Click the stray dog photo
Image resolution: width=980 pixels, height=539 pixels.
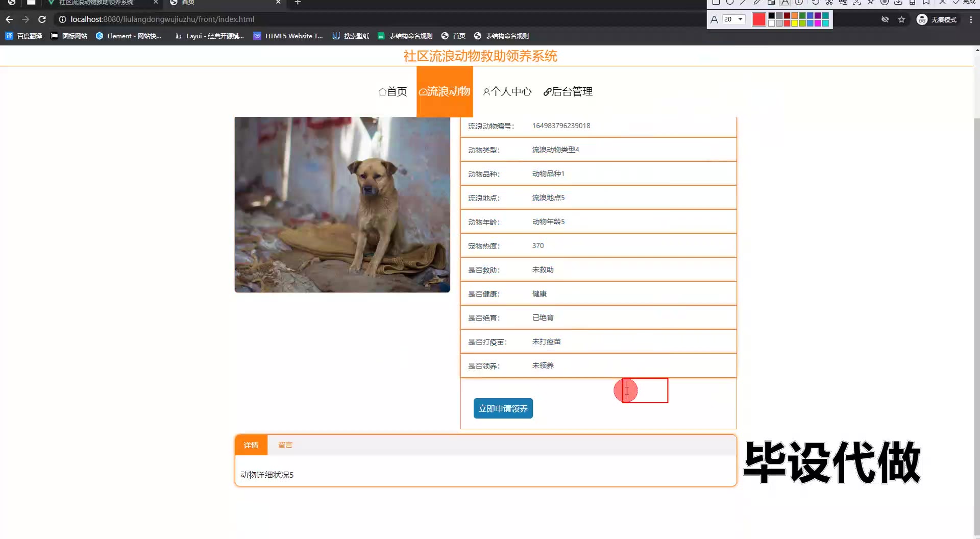pyautogui.click(x=342, y=205)
